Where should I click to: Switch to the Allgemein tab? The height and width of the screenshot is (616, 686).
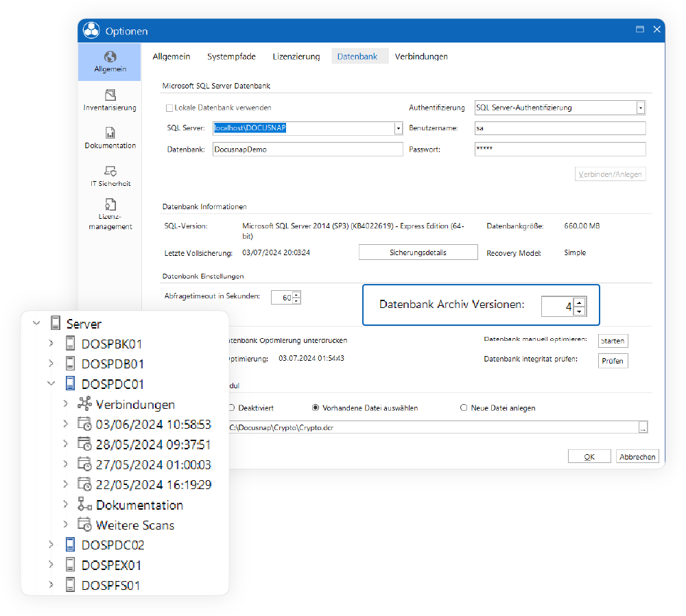(x=171, y=56)
